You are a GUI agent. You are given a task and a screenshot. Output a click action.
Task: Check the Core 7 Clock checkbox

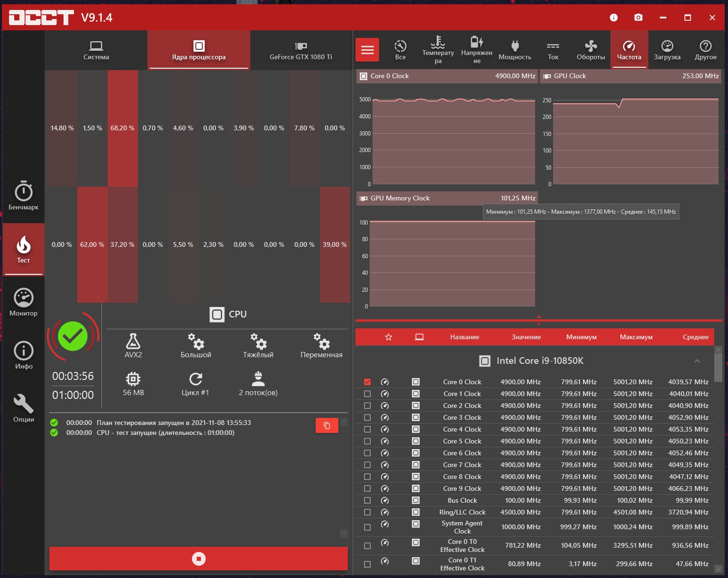tap(367, 465)
